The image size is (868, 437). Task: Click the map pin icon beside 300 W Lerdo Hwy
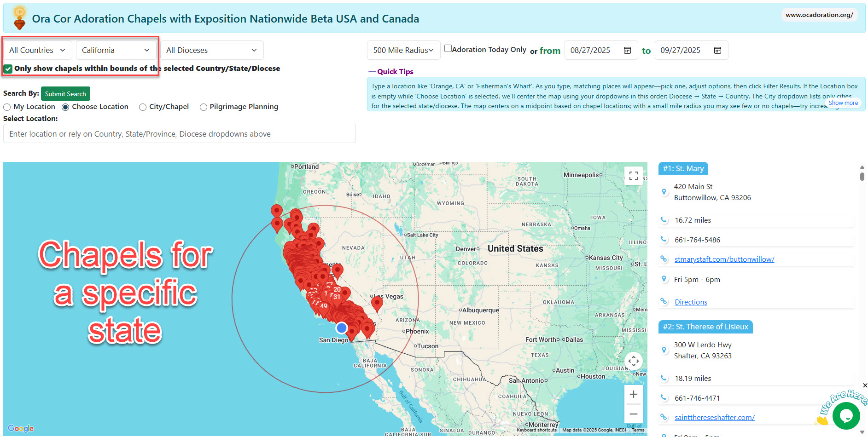[664, 350]
